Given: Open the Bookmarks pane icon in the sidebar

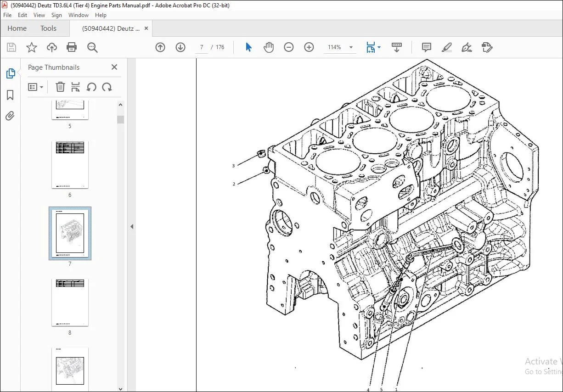Looking at the screenshot, I should 10,95.
